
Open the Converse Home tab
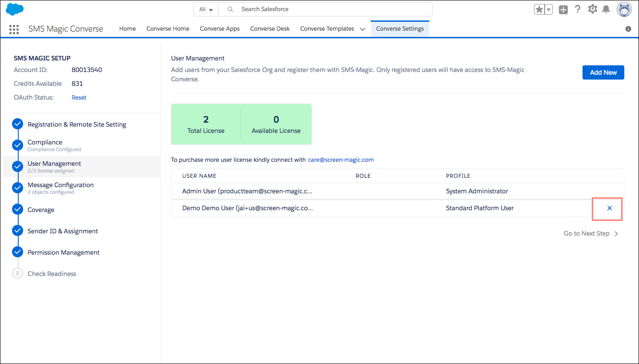pos(168,28)
